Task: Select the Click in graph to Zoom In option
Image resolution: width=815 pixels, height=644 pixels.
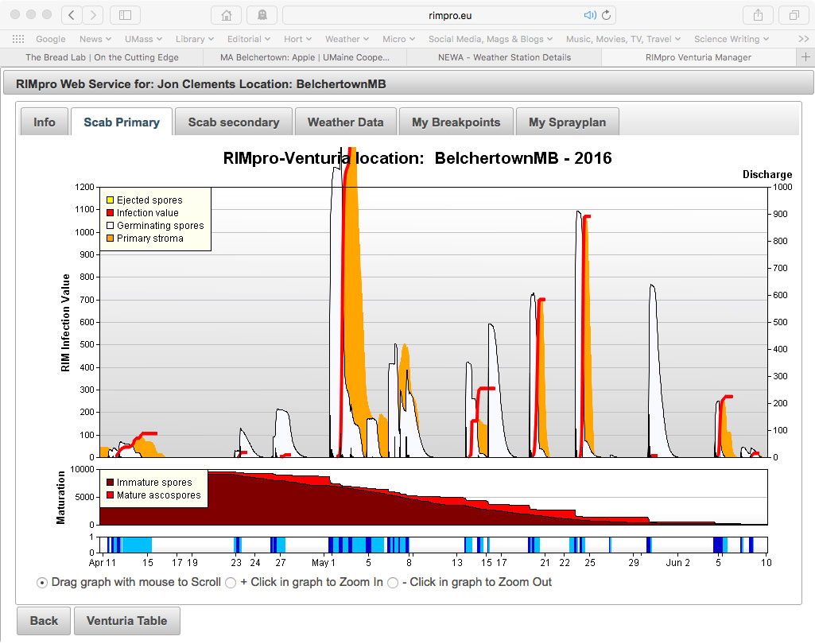Action: coord(231,583)
